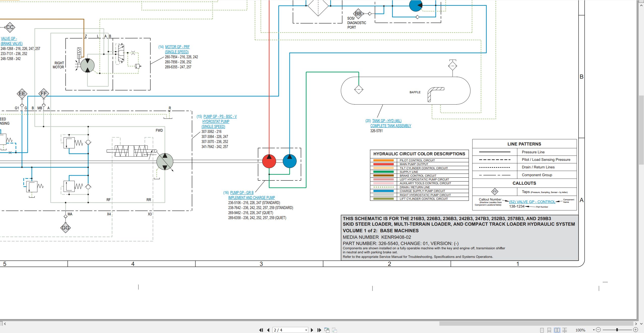The width and height of the screenshot is (644, 333).
Task: Click 280-7854 - 216, 226, 242 part number
Action: tap(181, 57)
